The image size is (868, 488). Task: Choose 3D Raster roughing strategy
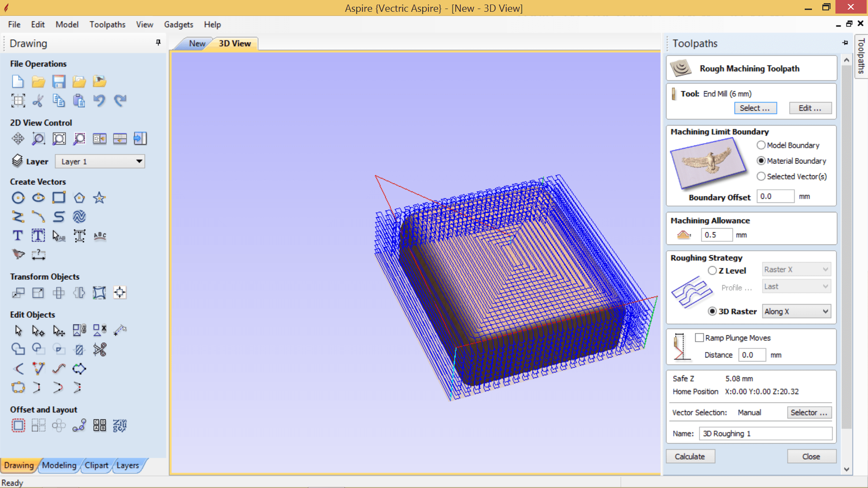[712, 311]
